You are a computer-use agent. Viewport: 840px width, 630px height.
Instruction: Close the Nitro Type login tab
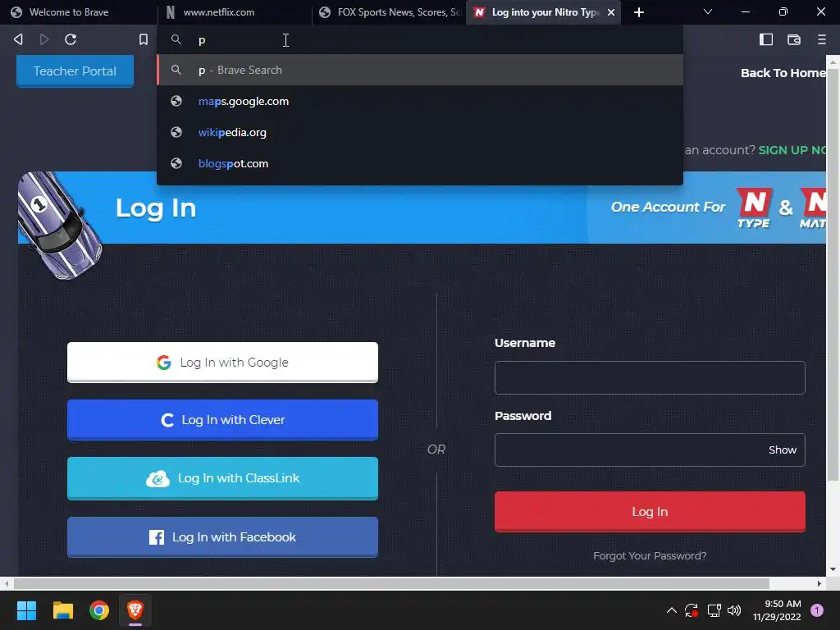tap(610, 11)
